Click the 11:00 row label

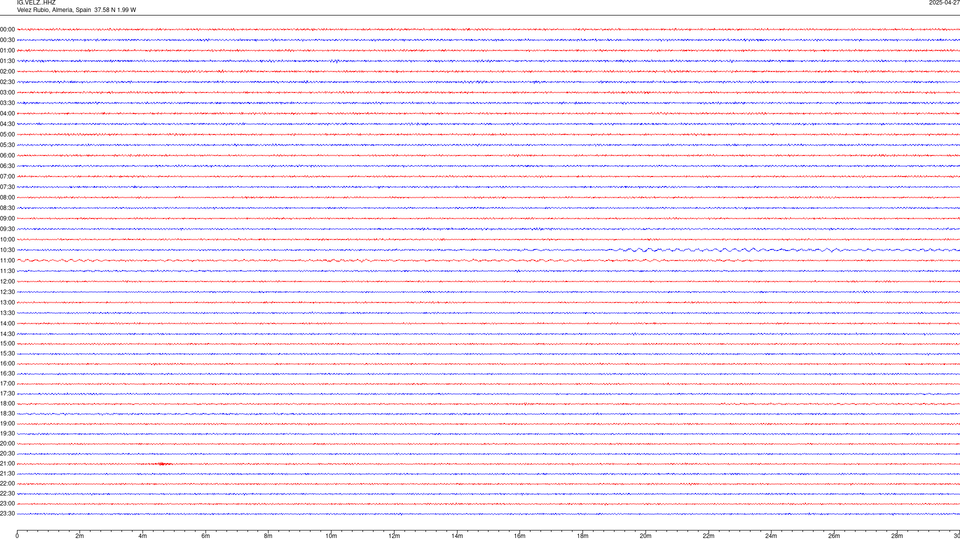7,261
